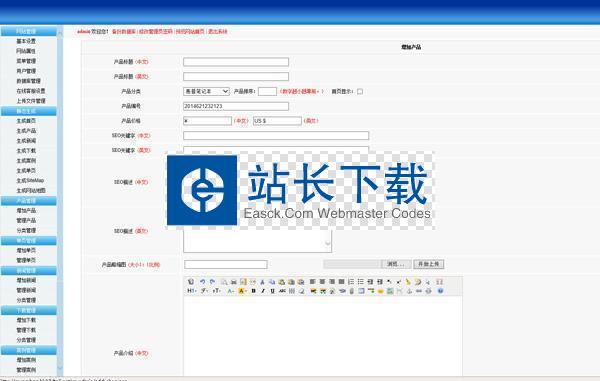The width and height of the screenshot is (600, 381).
Task: Open the font family dropdown in editor
Action: point(205,291)
